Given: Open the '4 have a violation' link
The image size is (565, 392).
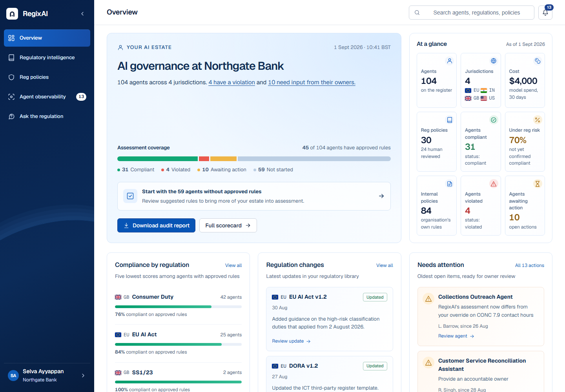Looking at the screenshot, I should [x=232, y=82].
